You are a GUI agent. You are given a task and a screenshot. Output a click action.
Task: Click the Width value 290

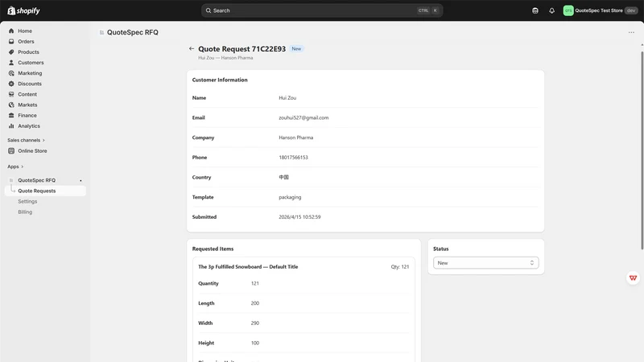point(255,323)
